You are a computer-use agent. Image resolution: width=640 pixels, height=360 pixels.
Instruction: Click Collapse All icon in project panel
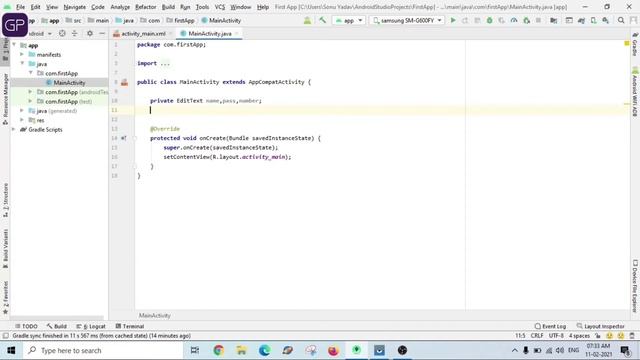(74, 33)
